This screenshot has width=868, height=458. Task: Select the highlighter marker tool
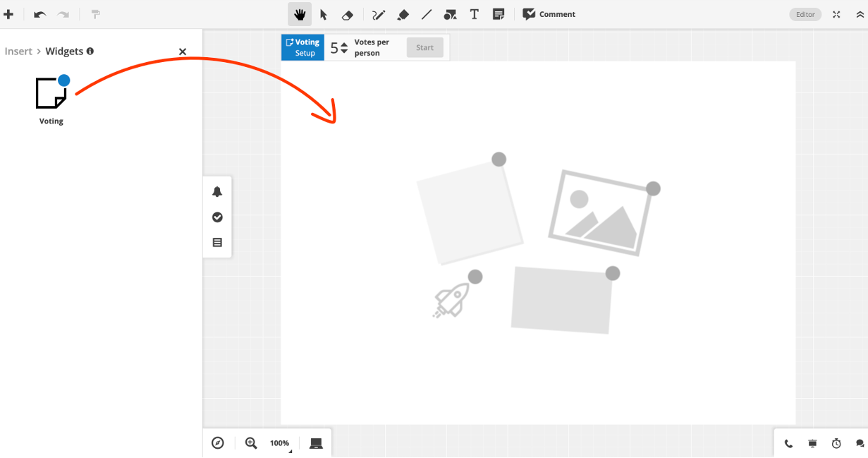click(x=403, y=14)
